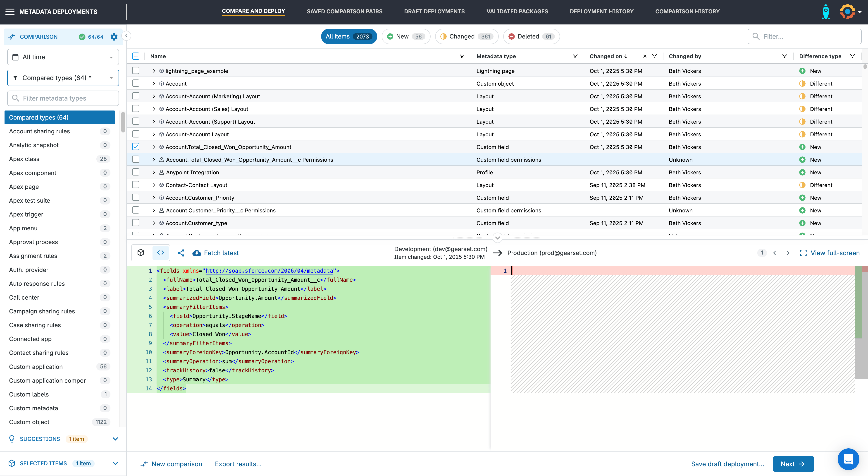Check the Account row checkbox
This screenshot has height=476, width=868.
(136, 83)
